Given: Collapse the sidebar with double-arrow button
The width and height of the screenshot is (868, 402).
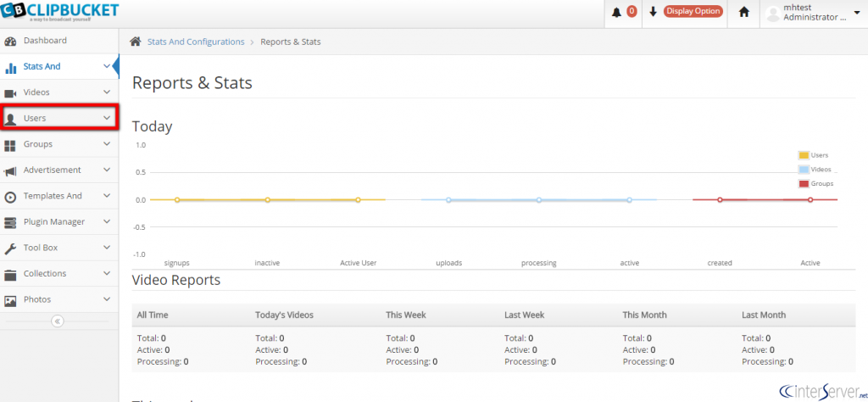Looking at the screenshot, I should [x=57, y=321].
